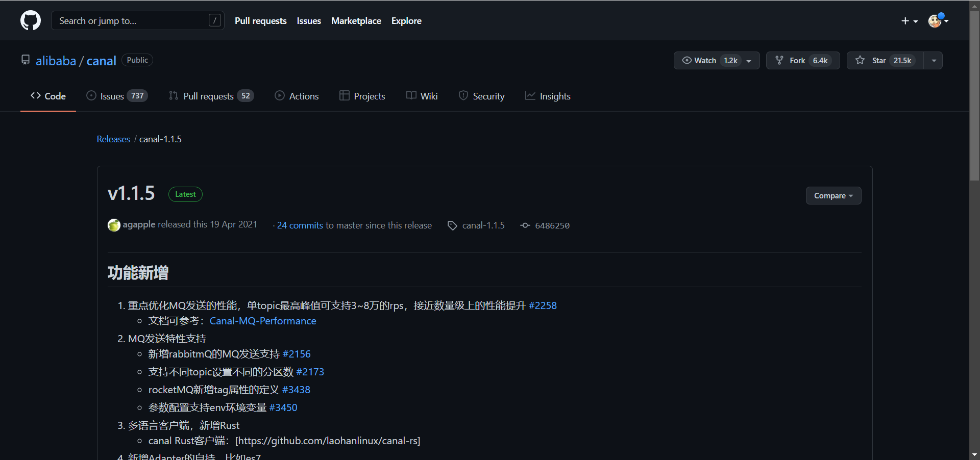
Task: Open Insights via the graph icon
Action: pos(531,96)
